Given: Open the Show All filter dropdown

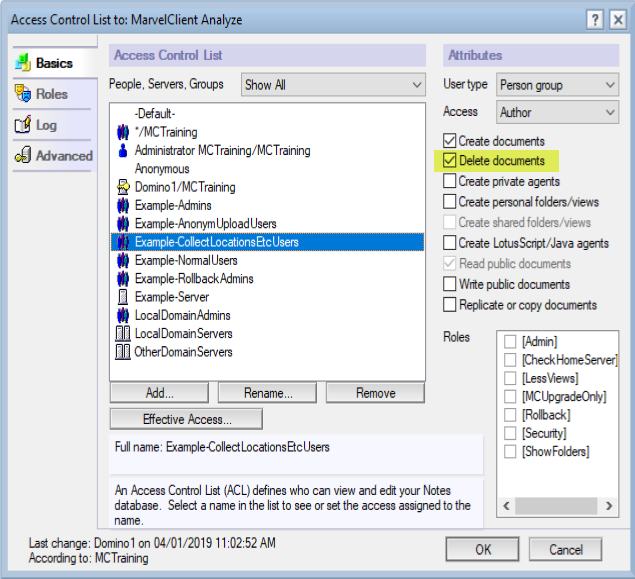Looking at the screenshot, I should pyautogui.click(x=333, y=85).
